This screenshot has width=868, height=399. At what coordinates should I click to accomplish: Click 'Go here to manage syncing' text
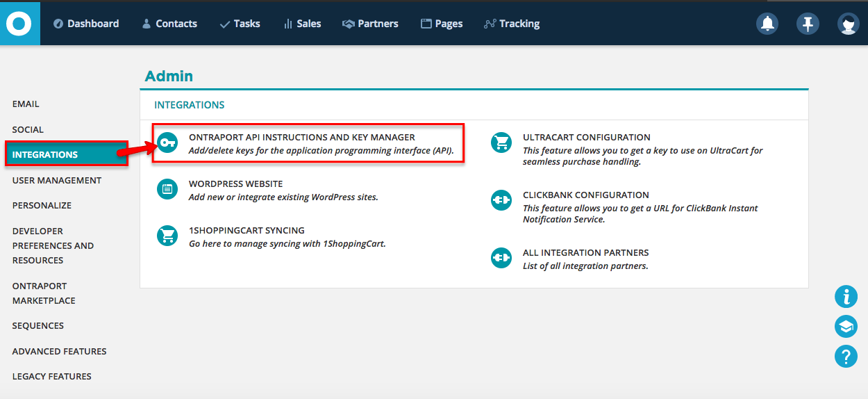coord(287,244)
